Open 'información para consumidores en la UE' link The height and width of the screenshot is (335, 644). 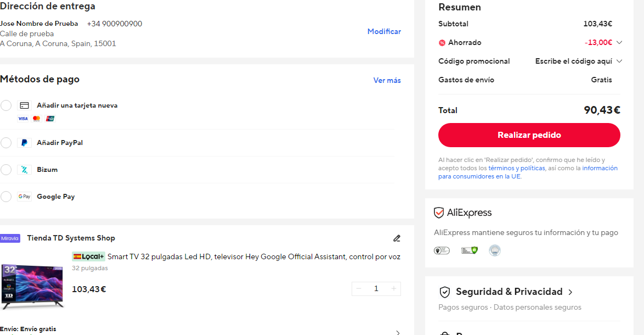tap(528, 172)
